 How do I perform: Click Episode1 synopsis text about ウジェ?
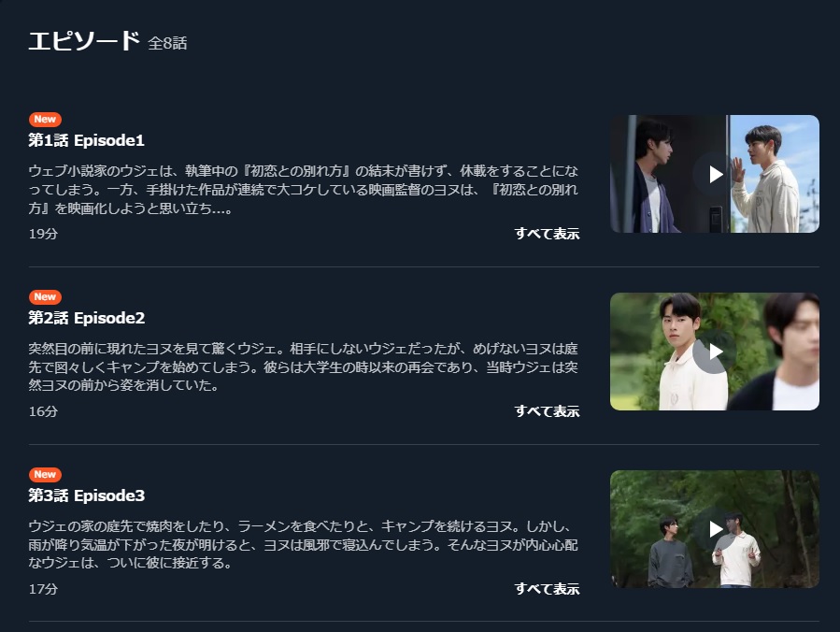304,190
